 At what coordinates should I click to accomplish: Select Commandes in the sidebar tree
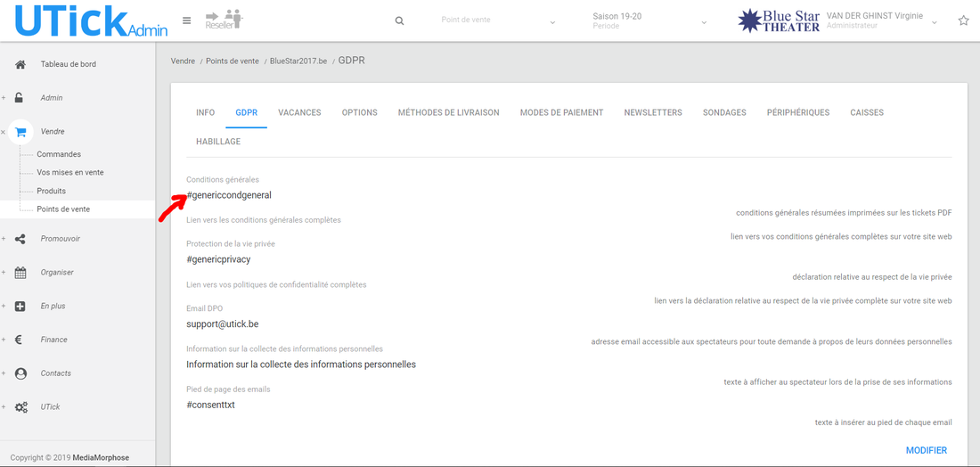[x=59, y=154]
